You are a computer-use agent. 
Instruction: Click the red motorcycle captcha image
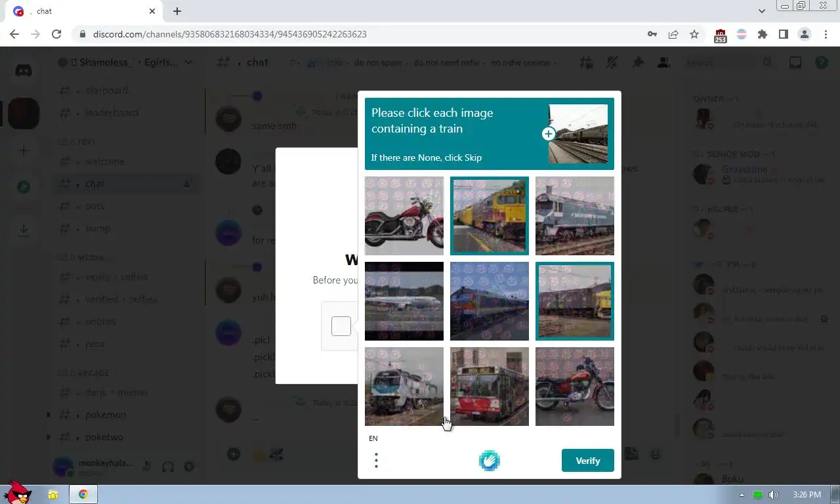click(404, 216)
